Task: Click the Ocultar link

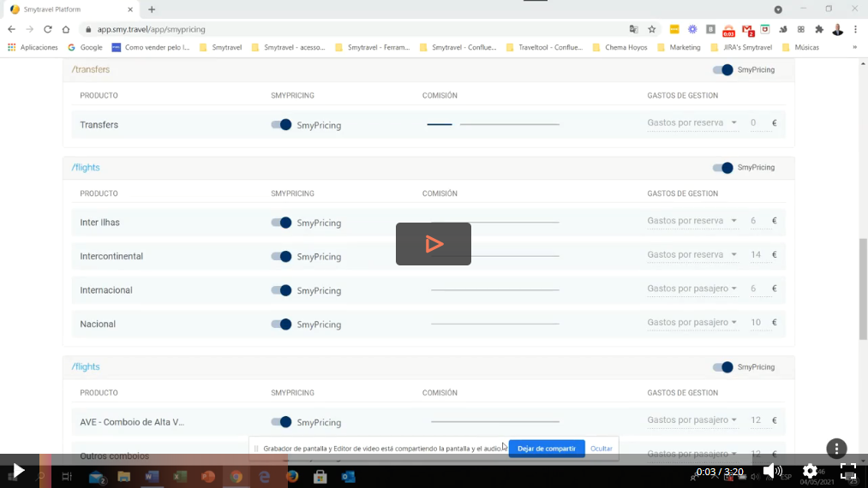Action: point(602,449)
